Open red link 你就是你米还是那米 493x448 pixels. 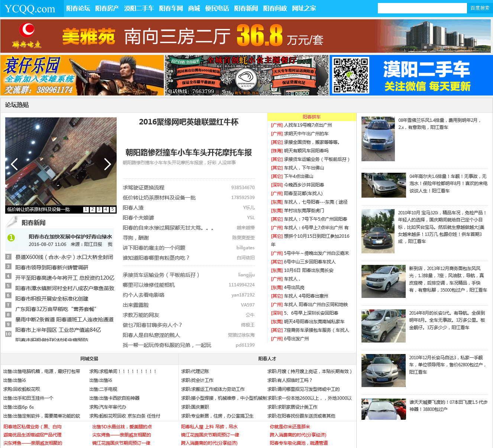290,427
